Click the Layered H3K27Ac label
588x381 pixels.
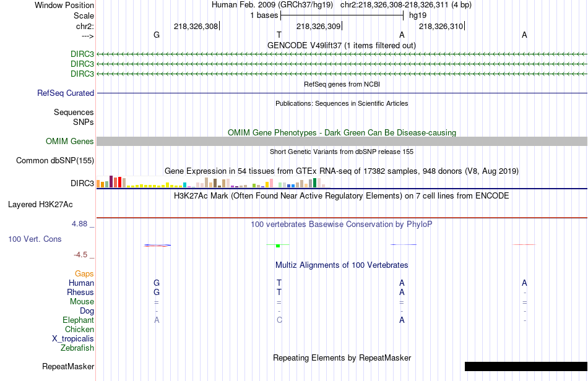click(x=40, y=205)
